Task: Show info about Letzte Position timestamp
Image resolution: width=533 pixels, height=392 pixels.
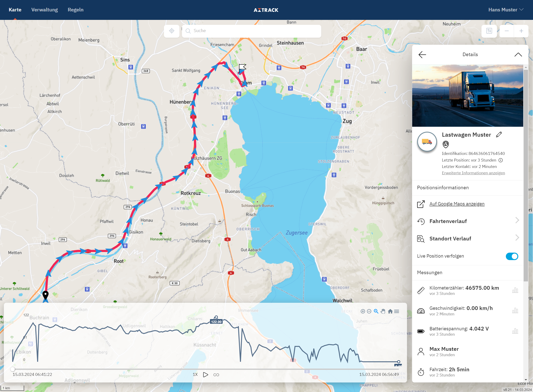Action: [501, 160]
